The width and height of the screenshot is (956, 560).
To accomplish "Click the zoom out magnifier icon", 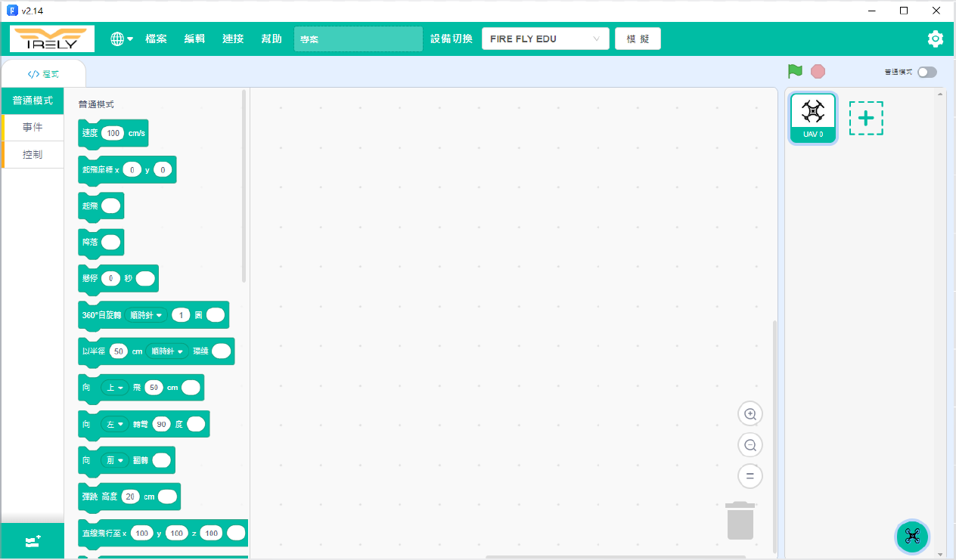I will tap(750, 445).
